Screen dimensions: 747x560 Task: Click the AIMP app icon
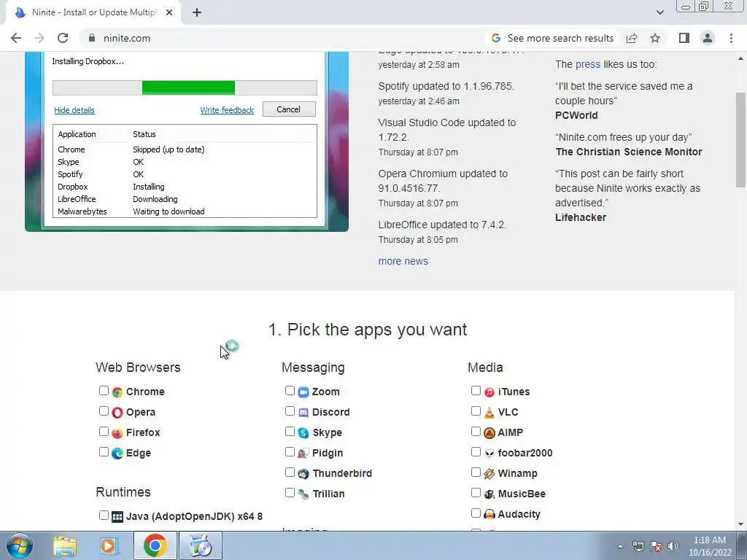489,433
